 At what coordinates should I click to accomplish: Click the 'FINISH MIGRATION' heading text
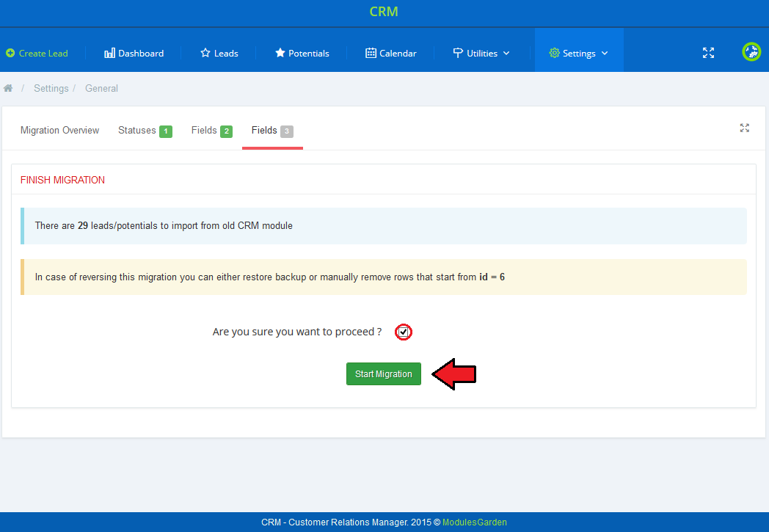click(x=62, y=180)
